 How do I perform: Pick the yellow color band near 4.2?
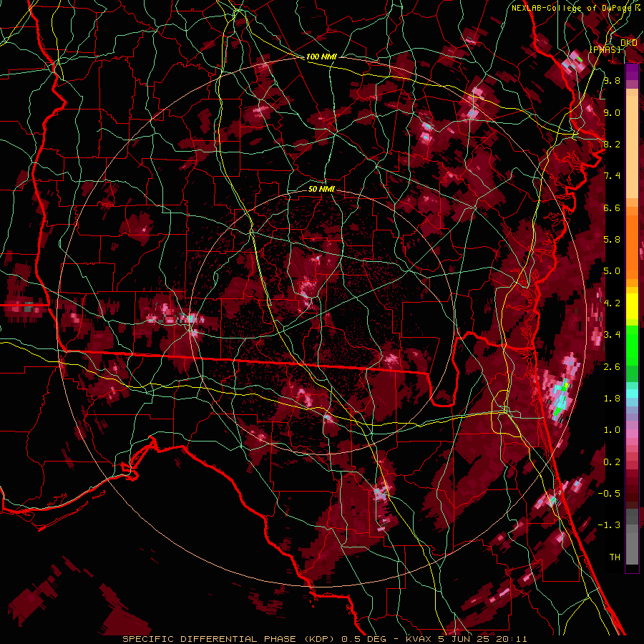pos(632,306)
